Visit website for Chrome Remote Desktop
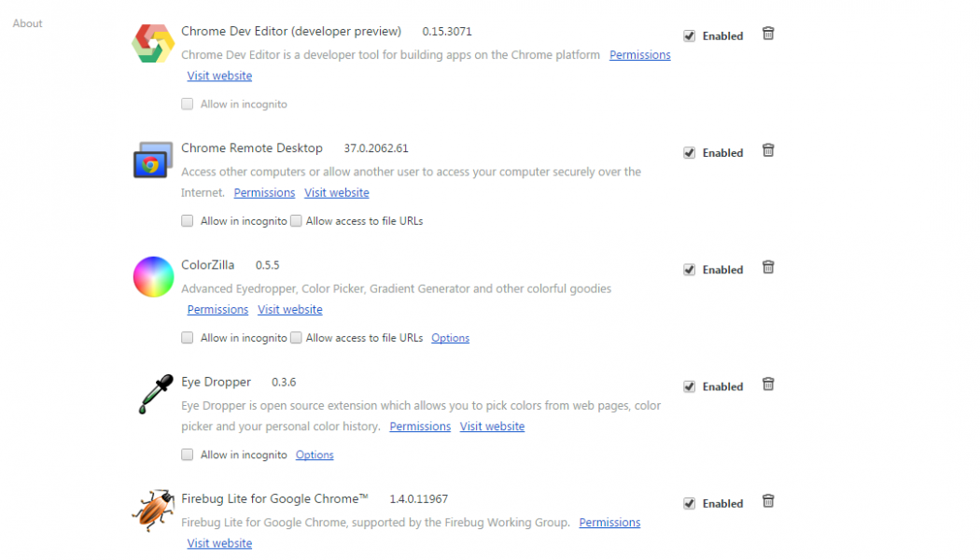 coord(336,193)
